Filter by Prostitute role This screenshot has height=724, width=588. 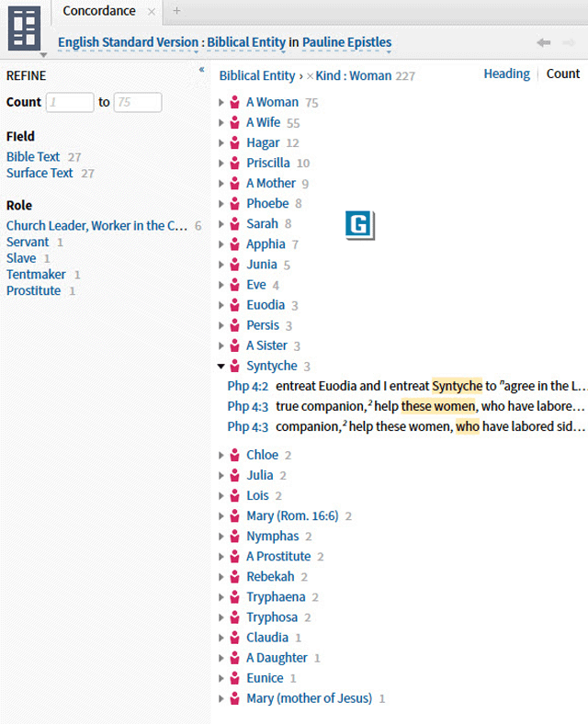coord(34,291)
